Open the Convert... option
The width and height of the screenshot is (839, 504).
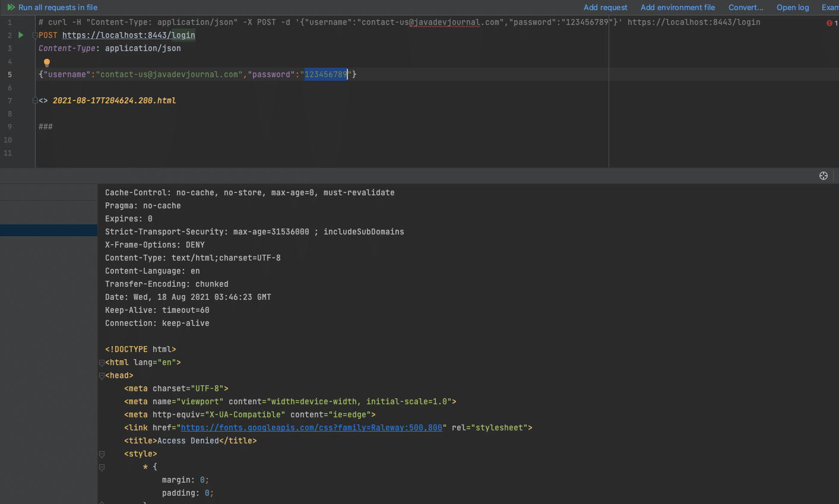(x=746, y=7)
